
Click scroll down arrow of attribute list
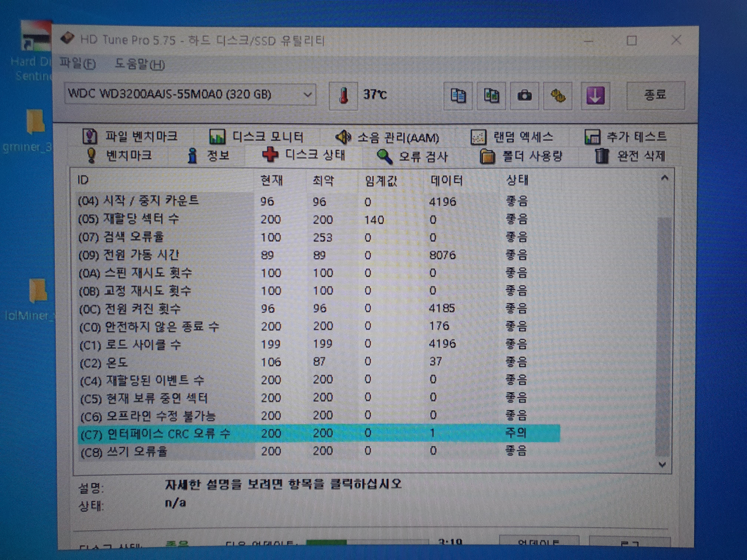coord(663,465)
